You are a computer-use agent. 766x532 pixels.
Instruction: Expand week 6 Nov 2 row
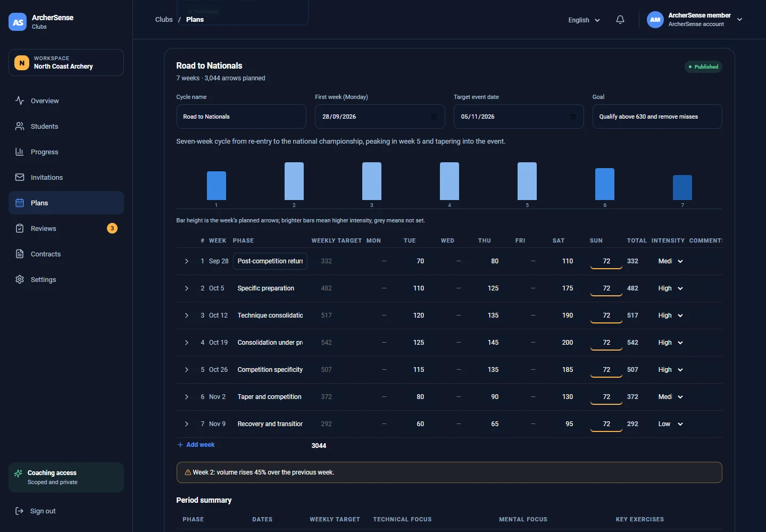[187, 397]
